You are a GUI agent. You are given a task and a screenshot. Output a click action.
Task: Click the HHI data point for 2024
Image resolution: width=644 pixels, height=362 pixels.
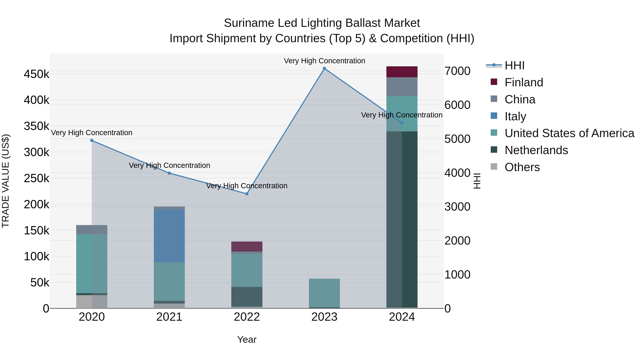[x=402, y=123]
